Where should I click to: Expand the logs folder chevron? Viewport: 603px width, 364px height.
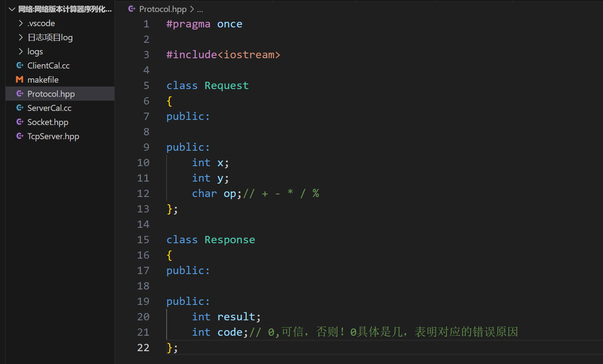tap(21, 51)
